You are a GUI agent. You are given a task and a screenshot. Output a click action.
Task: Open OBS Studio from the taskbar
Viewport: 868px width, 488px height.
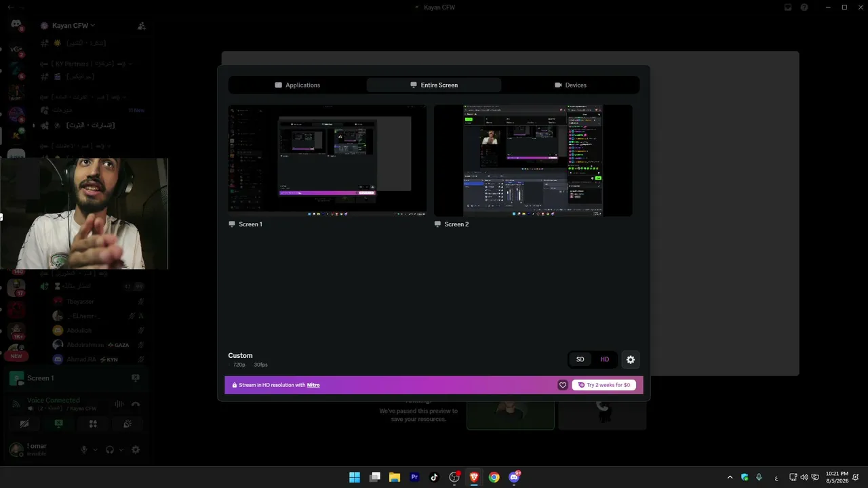click(454, 477)
